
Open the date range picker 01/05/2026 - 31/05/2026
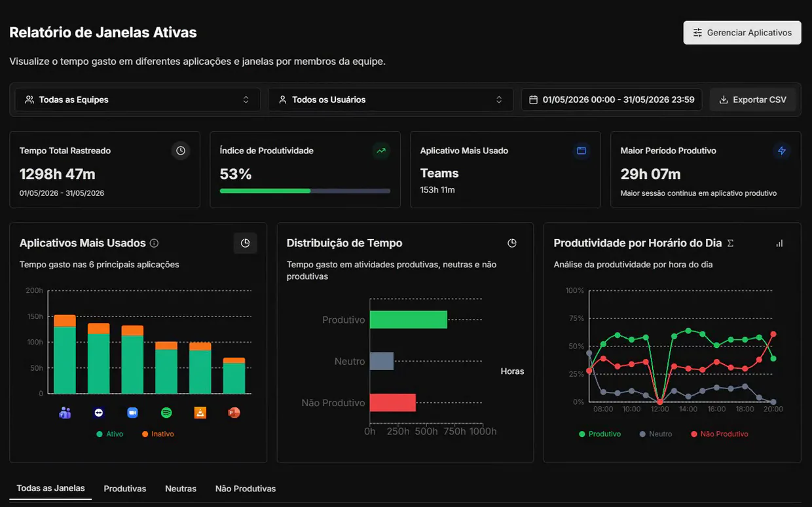[x=612, y=100]
